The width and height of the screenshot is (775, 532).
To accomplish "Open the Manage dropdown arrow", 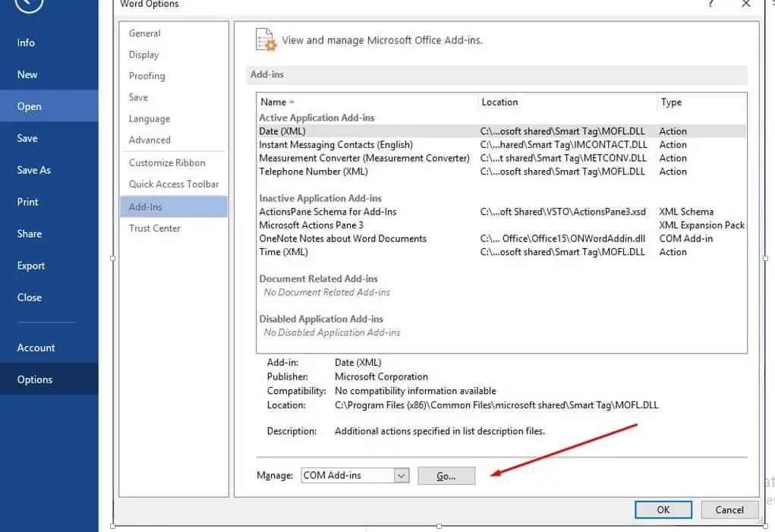I will coord(402,476).
